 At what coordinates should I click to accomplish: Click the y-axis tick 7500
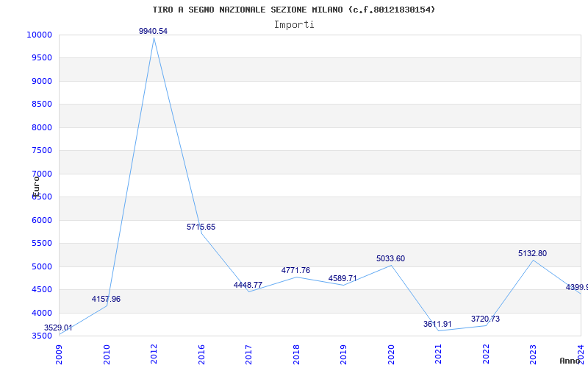[x=41, y=151]
